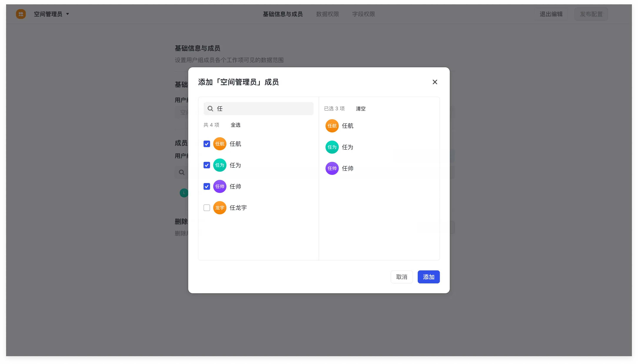
Task: Click 任航 name in selected list
Action: (347, 126)
